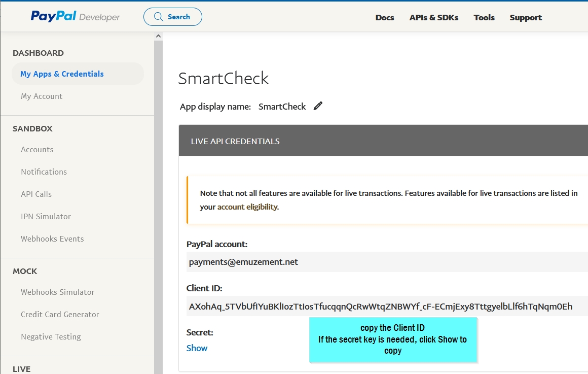
Task: Open Sandbox Accounts
Action: [37, 150]
